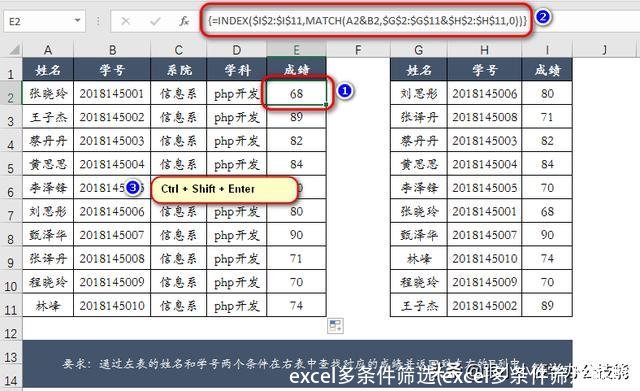Click right table header 姓名 in G1

(x=419, y=70)
